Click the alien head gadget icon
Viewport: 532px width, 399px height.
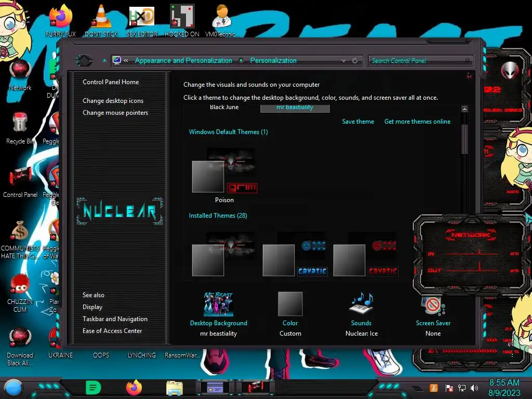510,70
